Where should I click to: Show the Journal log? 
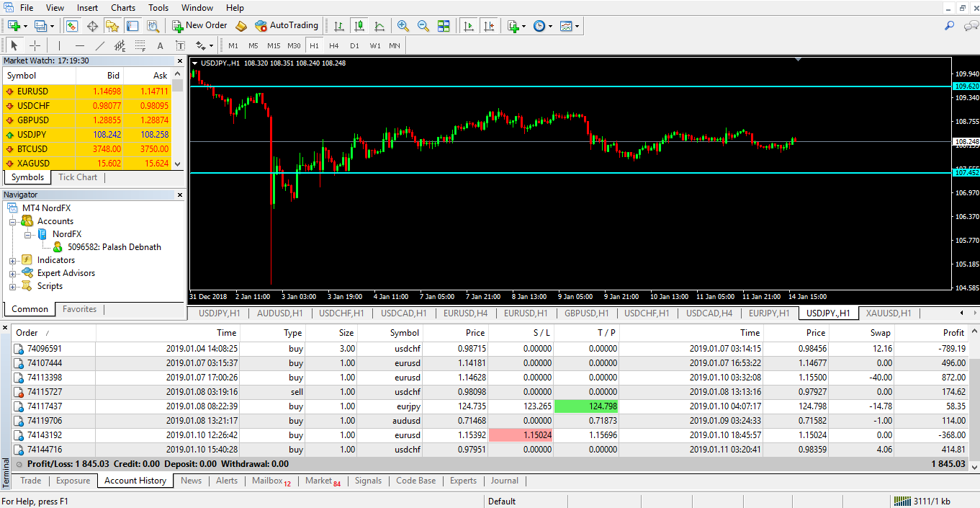(504, 481)
